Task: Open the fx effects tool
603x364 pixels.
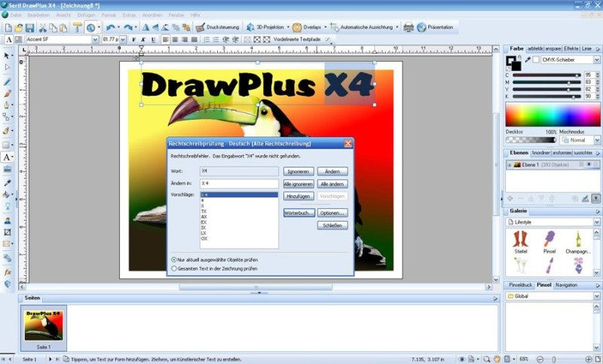Action: pos(7,272)
